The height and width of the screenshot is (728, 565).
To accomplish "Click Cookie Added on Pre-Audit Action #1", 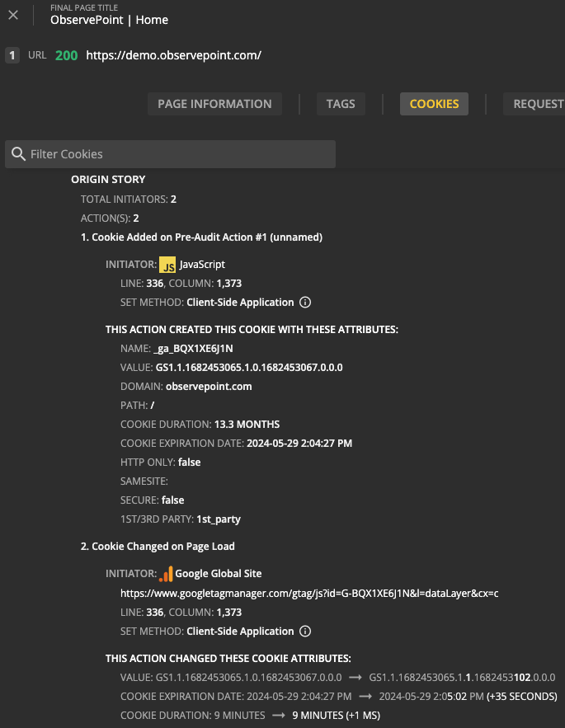I will [201, 237].
